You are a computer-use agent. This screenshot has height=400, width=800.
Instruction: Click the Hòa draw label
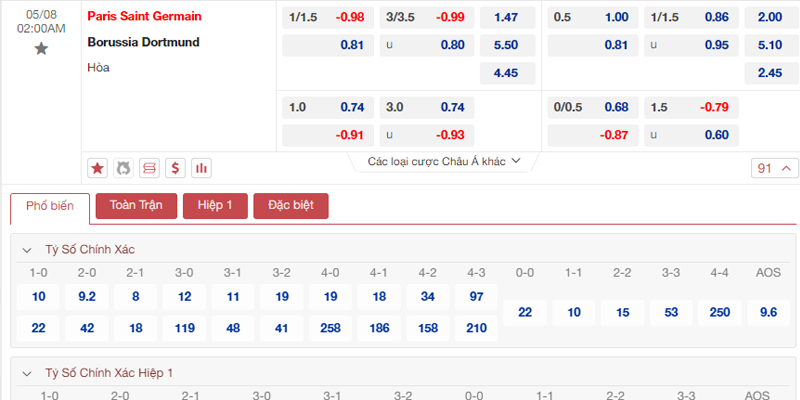coord(98,67)
